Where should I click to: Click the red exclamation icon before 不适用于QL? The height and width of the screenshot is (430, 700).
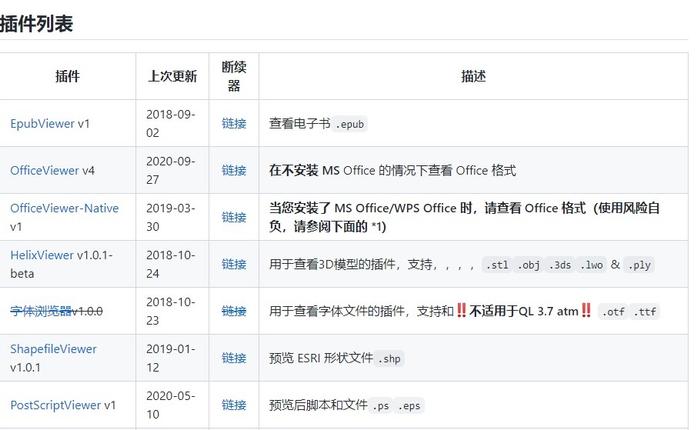(462, 310)
